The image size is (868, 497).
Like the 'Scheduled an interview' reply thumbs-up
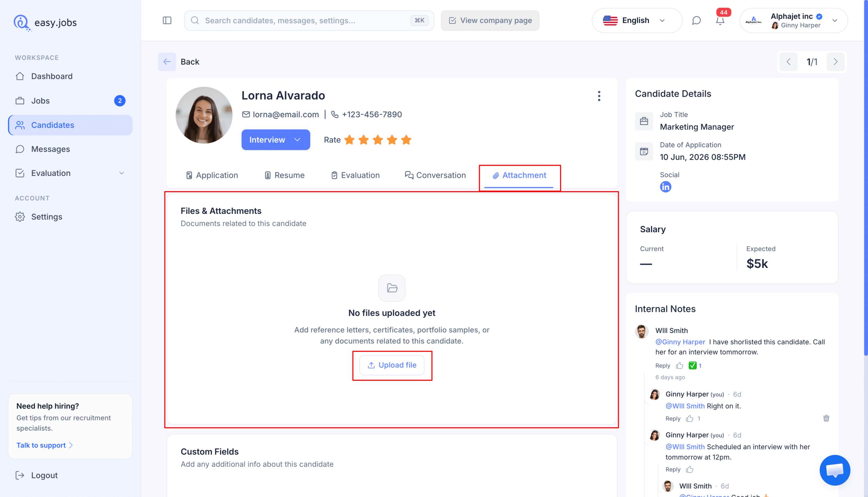pos(690,469)
